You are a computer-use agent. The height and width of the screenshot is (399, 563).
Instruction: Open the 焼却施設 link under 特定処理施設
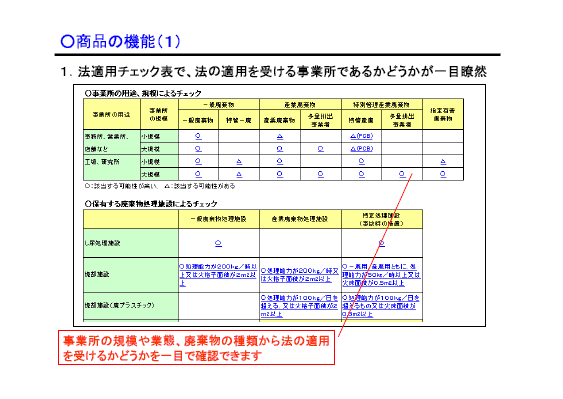[x=381, y=275]
